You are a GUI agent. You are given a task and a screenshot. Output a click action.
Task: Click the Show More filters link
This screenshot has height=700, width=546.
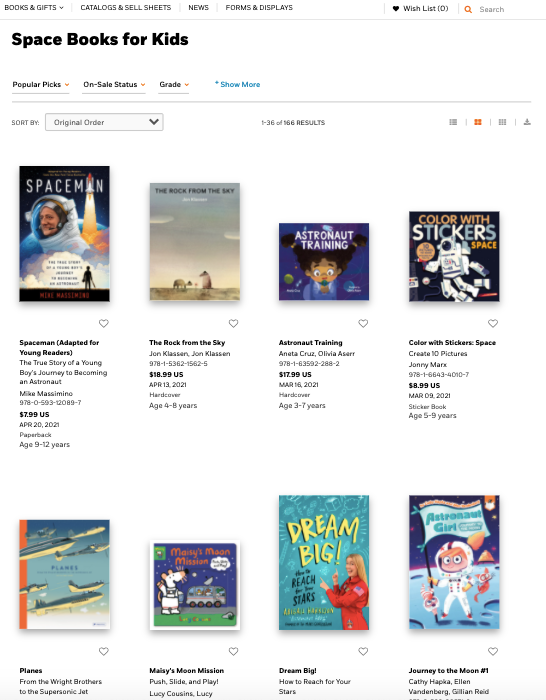tap(238, 84)
